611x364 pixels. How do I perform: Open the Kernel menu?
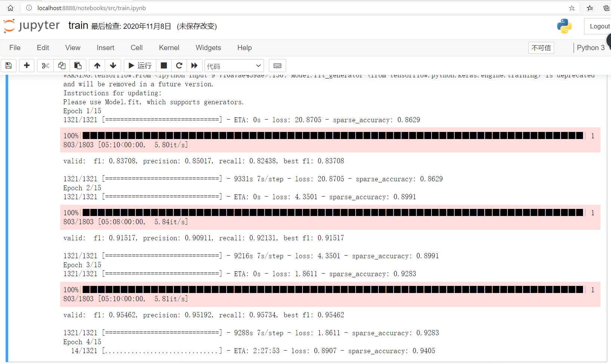[x=169, y=48]
